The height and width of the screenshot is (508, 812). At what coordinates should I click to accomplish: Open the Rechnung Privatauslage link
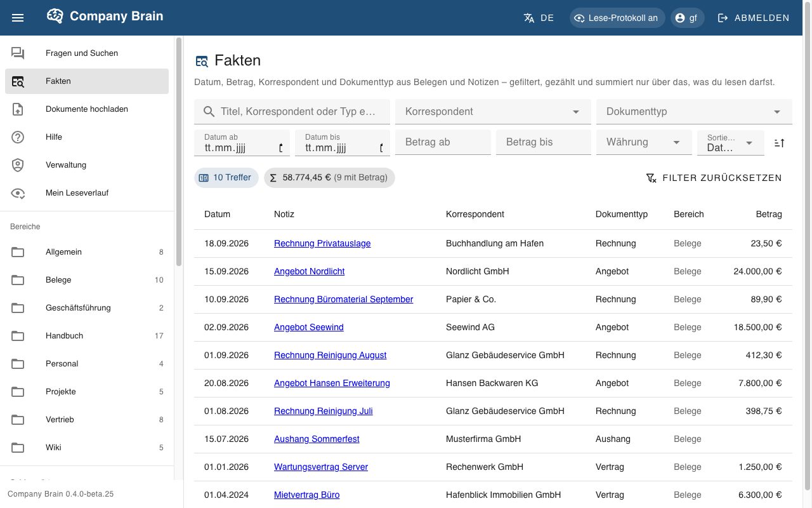[322, 243]
